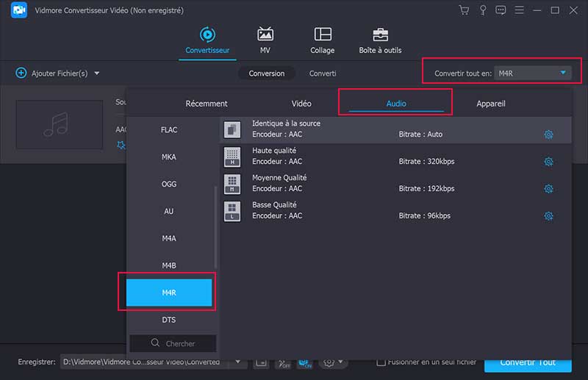Screen dimensions: 588x380
Task: Open the bottom settings gear dropdown
Action: tap(332, 363)
